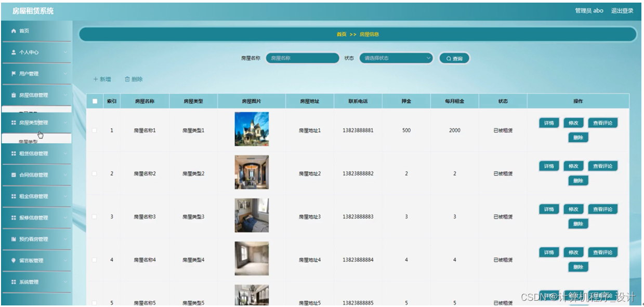Click the magnifier icon in 查询 button
The width and height of the screenshot is (644, 307).
coord(449,59)
